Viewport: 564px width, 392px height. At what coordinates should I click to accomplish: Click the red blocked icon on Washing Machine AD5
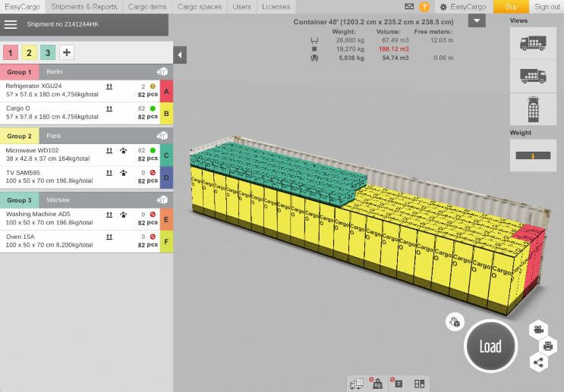click(153, 215)
